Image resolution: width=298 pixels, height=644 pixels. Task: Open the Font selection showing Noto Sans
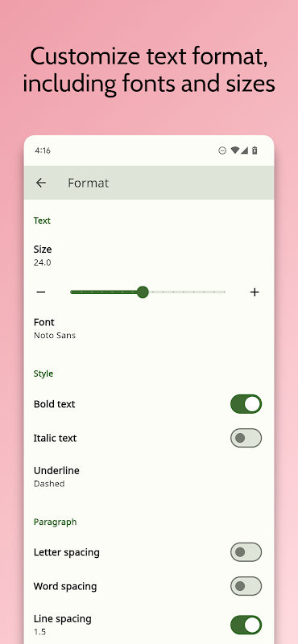(x=149, y=328)
